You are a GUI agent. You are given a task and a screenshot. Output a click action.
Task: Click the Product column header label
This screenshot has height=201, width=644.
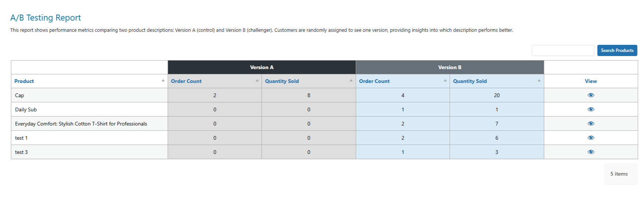24,81
